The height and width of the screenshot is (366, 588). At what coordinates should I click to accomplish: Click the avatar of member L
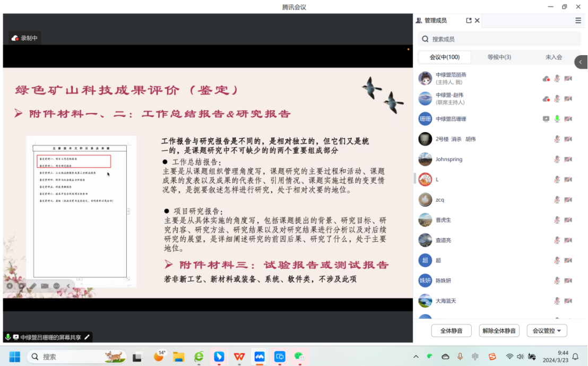(425, 180)
